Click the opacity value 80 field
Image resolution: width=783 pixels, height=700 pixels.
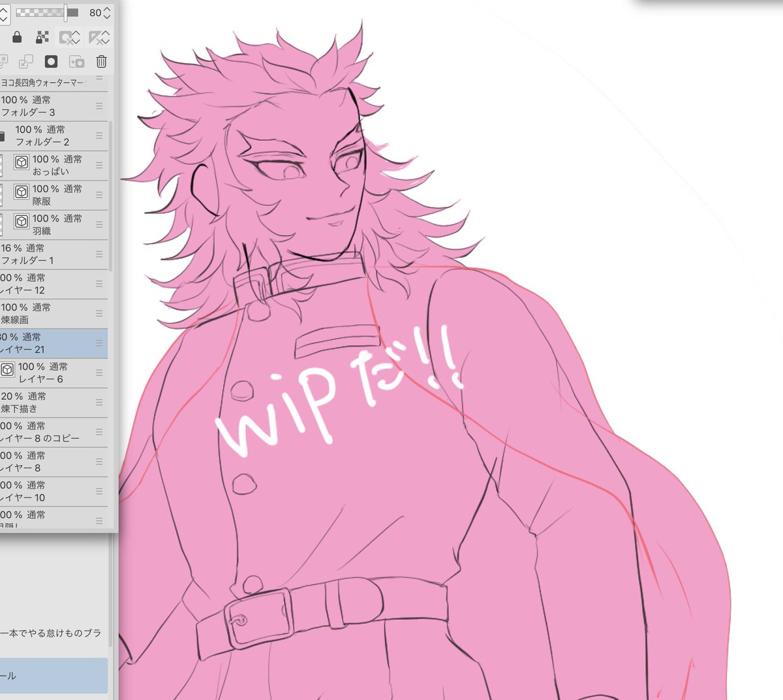[95, 12]
